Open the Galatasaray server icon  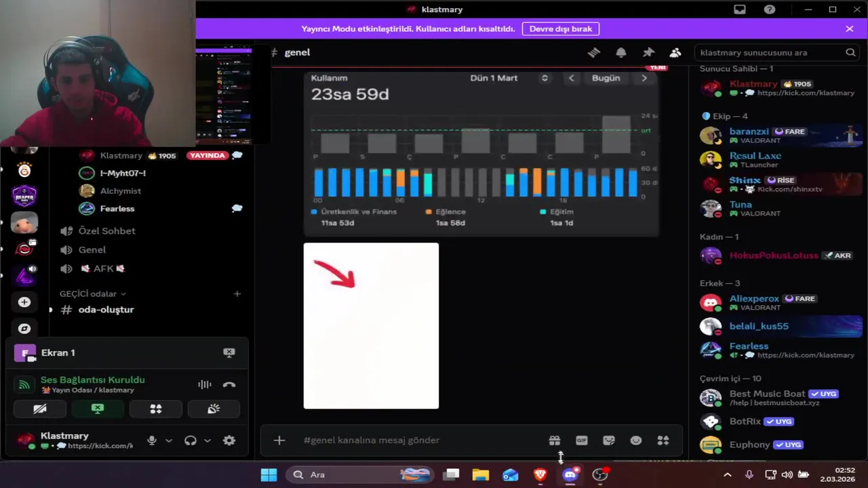point(24,169)
